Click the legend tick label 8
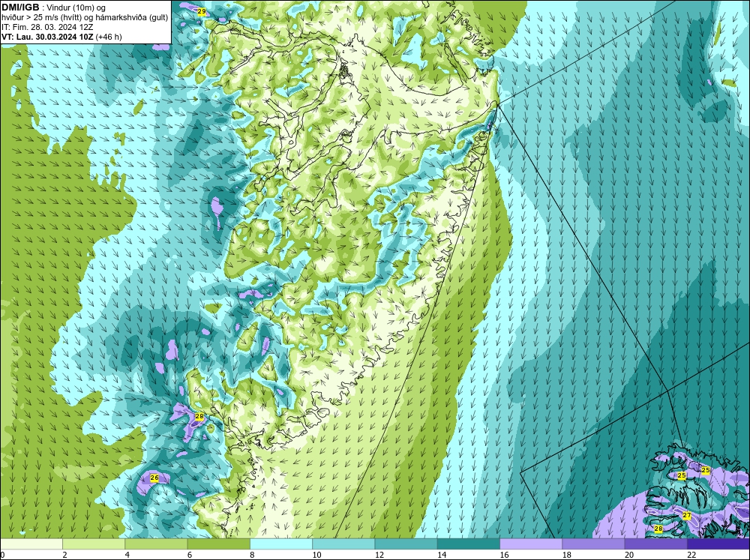750x560 pixels. point(252,555)
